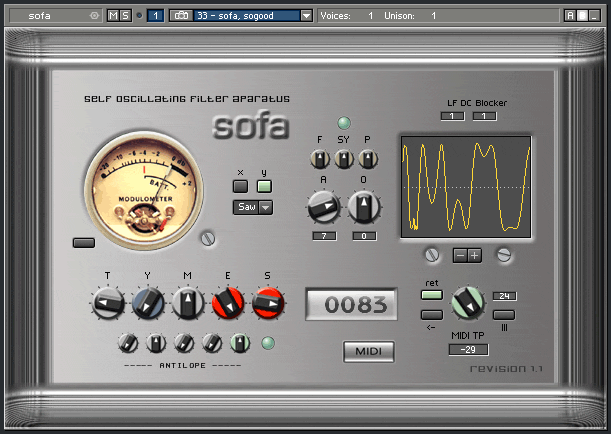Click the green fifth Antilope knob

(240, 343)
